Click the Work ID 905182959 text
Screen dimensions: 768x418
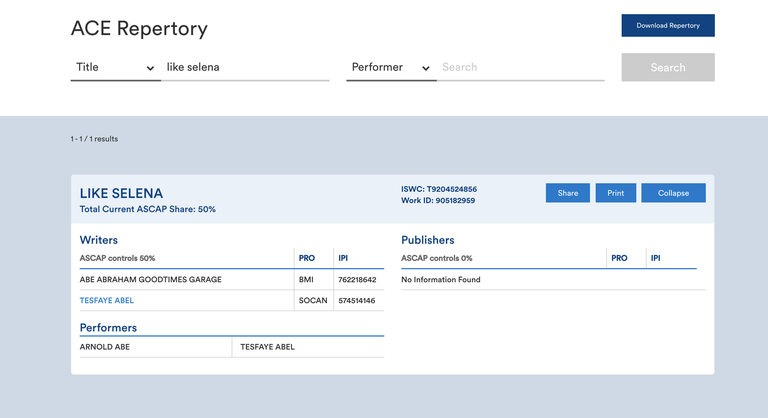tap(437, 201)
